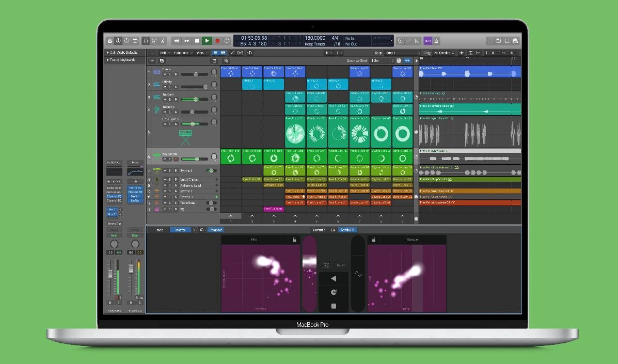This screenshot has height=364, width=618.
Task: Open the List Editors icon at top right
Action: coord(490,41)
